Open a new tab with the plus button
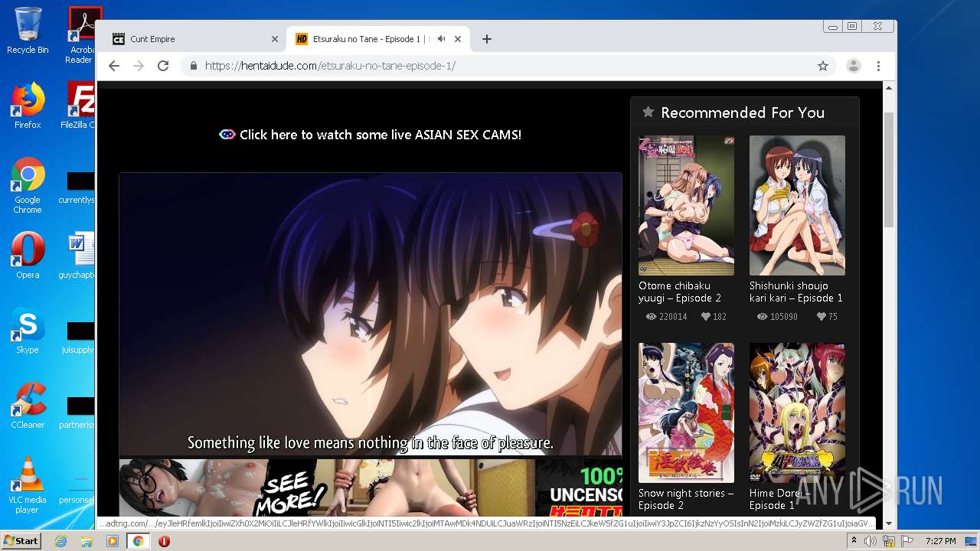Screen dimensions: 980x551 point(486,39)
